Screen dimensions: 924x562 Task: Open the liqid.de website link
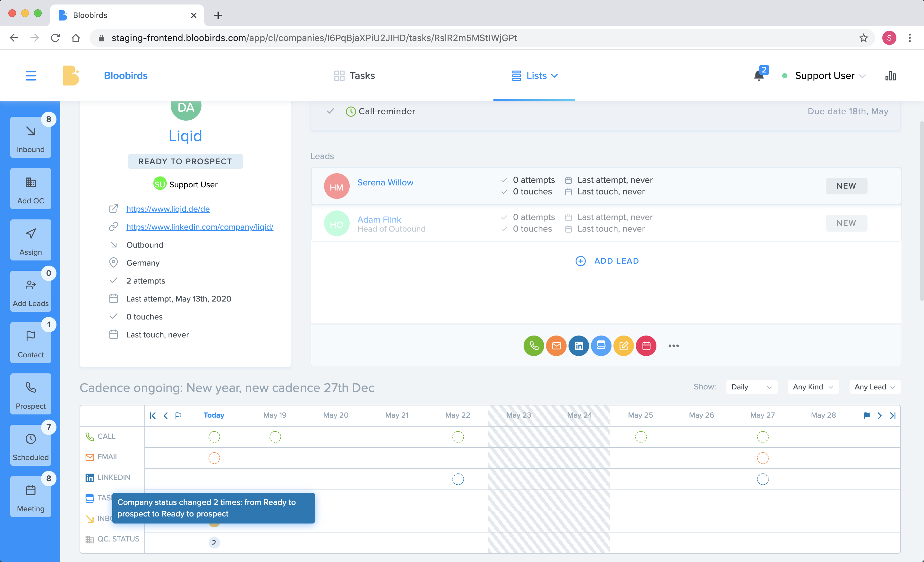pyautogui.click(x=168, y=209)
